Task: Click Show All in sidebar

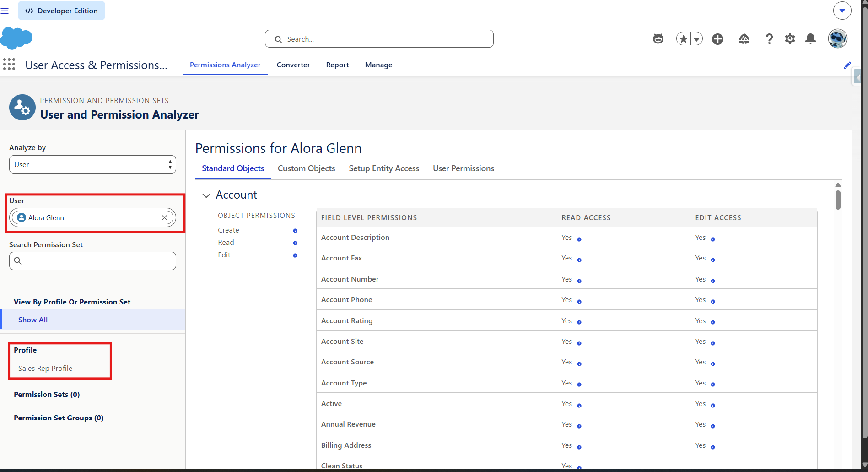Action: pyautogui.click(x=33, y=320)
